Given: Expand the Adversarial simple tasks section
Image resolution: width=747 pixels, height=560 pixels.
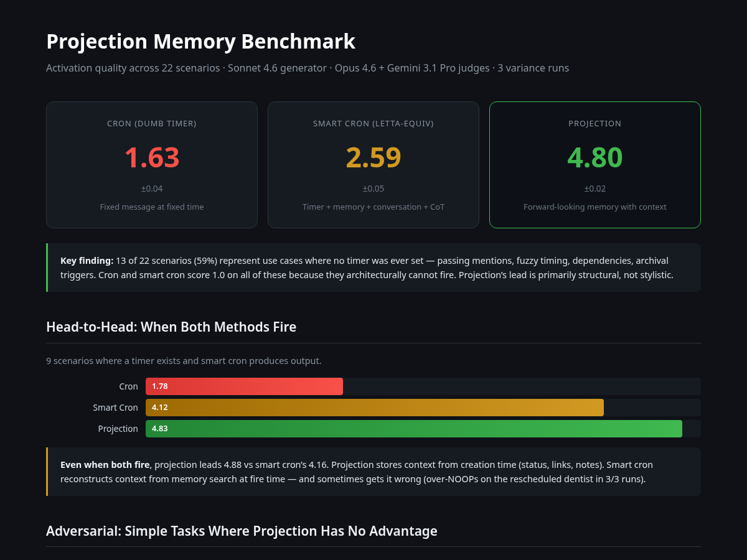Looking at the screenshot, I should click(242, 531).
